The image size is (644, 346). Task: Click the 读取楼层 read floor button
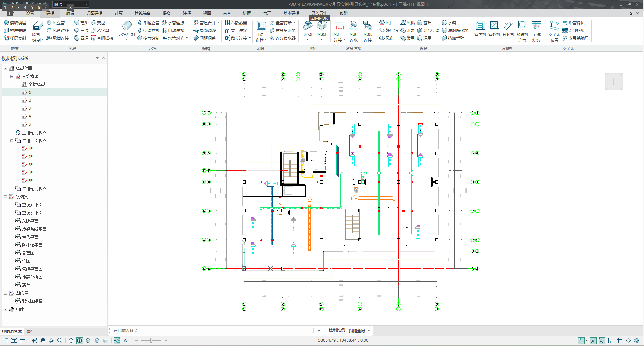point(15,23)
